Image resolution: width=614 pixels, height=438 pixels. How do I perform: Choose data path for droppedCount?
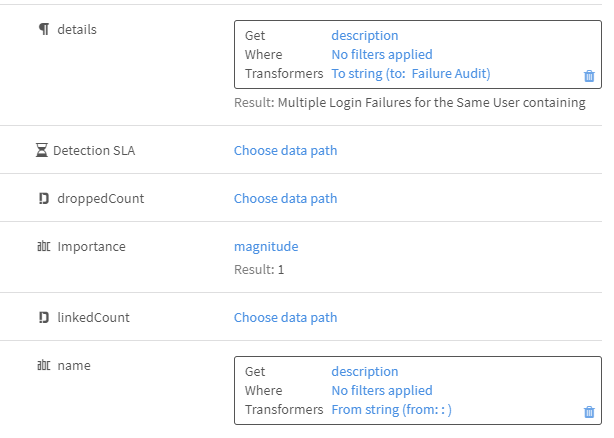pos(285,198)
